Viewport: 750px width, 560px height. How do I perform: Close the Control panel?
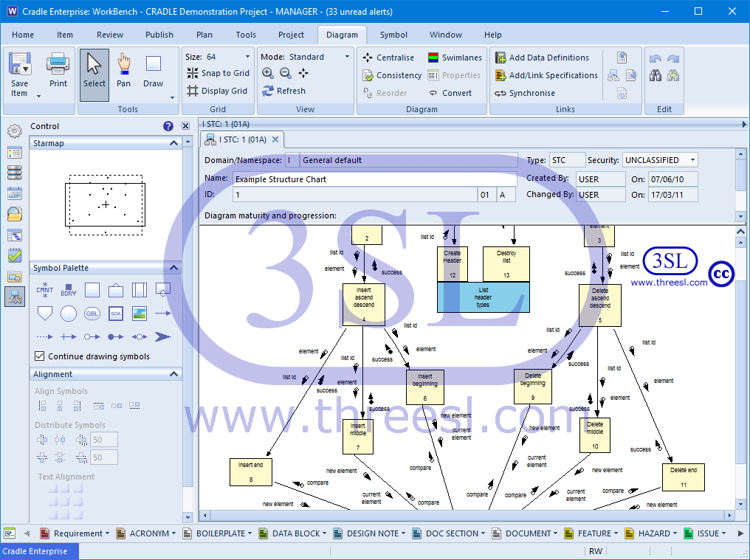coord(185,126)
